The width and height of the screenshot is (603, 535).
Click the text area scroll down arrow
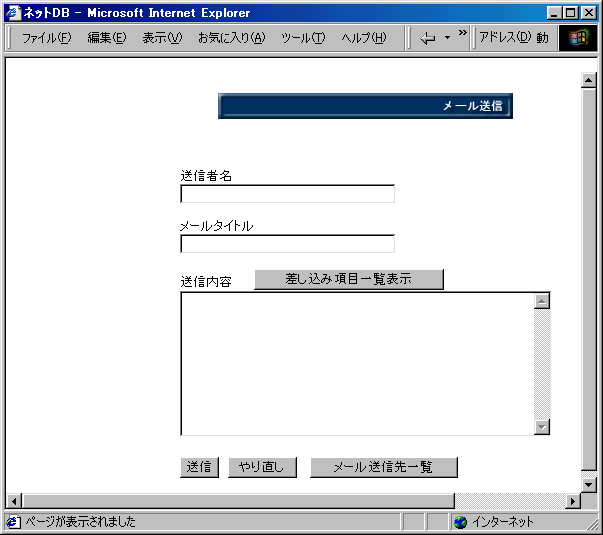click(x=542, y=427)
